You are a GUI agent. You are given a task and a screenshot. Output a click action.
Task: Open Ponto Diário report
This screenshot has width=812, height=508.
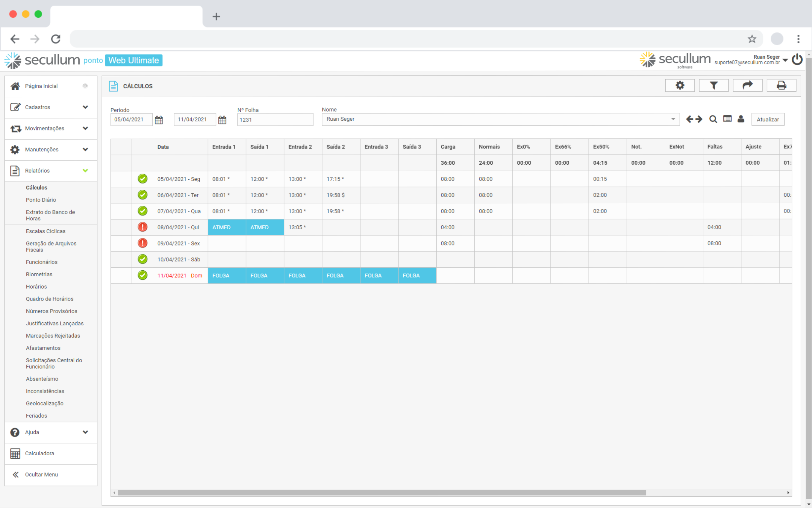[41, 200]
